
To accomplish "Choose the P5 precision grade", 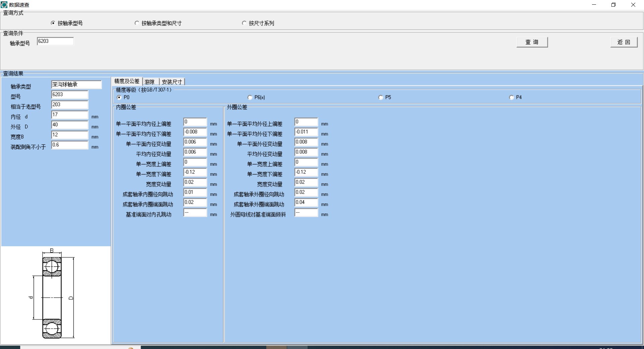I will [x=381, y=97].
